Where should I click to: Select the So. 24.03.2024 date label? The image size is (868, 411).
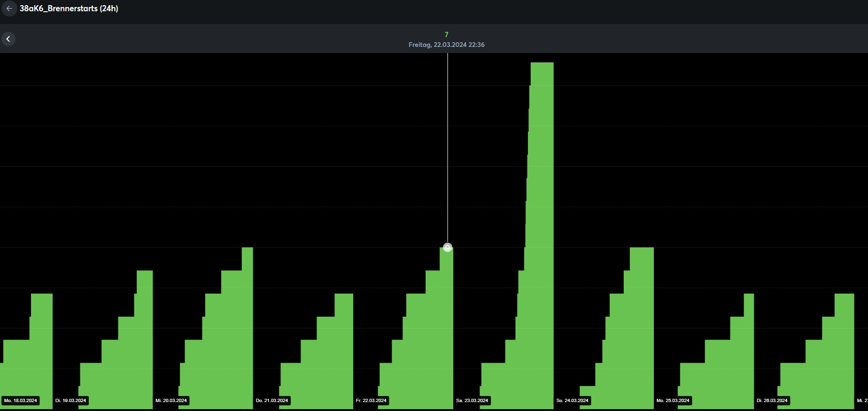pyautogui.click(x=573, y=401)
